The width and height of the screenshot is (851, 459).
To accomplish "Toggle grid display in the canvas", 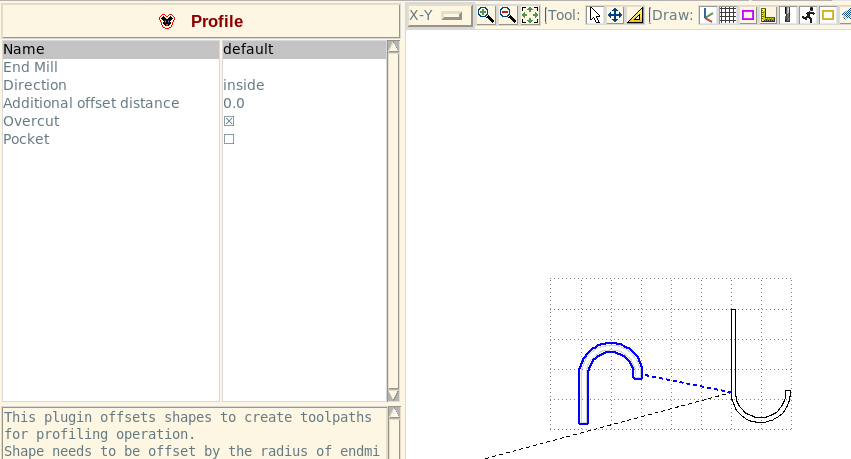I will [x=728, y=15].
